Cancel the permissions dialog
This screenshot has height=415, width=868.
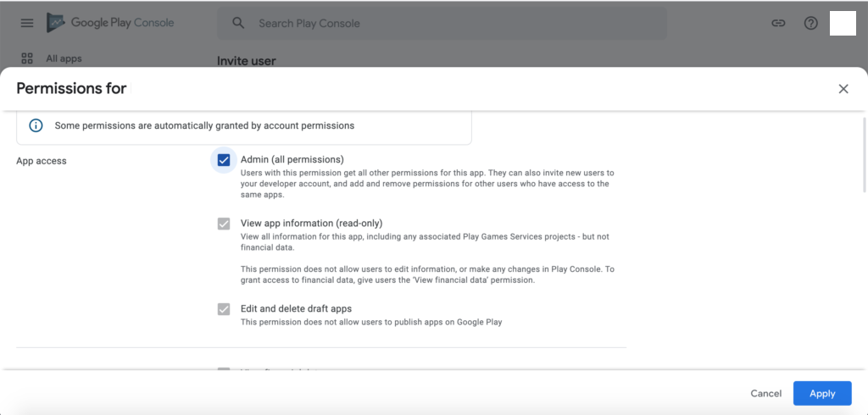765,394
